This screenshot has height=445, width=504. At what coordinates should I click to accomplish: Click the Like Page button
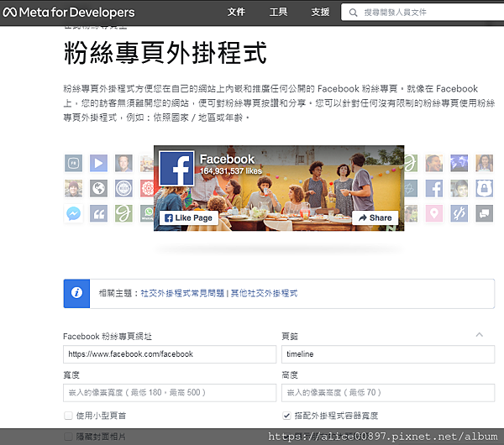pos(189,217)
